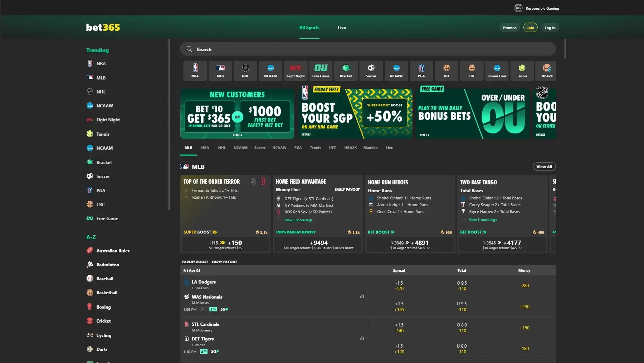Select Roman Anthony 1+ Hits radio
Image resolution: width=644 pixels, height=363 pixels.
click(x=186, y=197)
